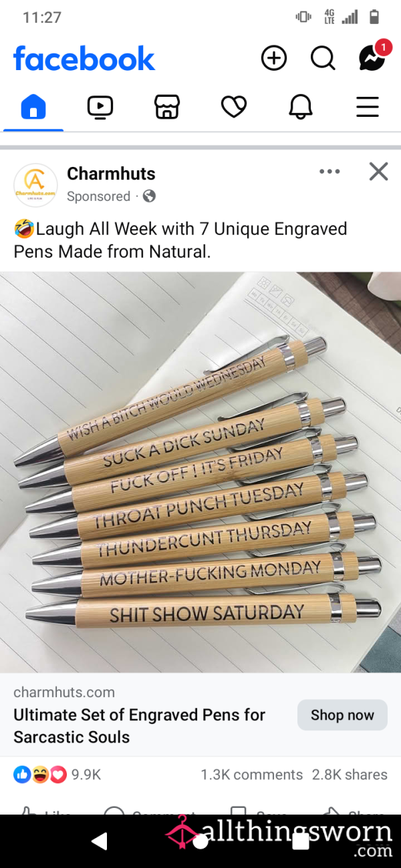Tap the search magnifier icon
Viewport: 401px width, 868px height.
click(323, 59)
